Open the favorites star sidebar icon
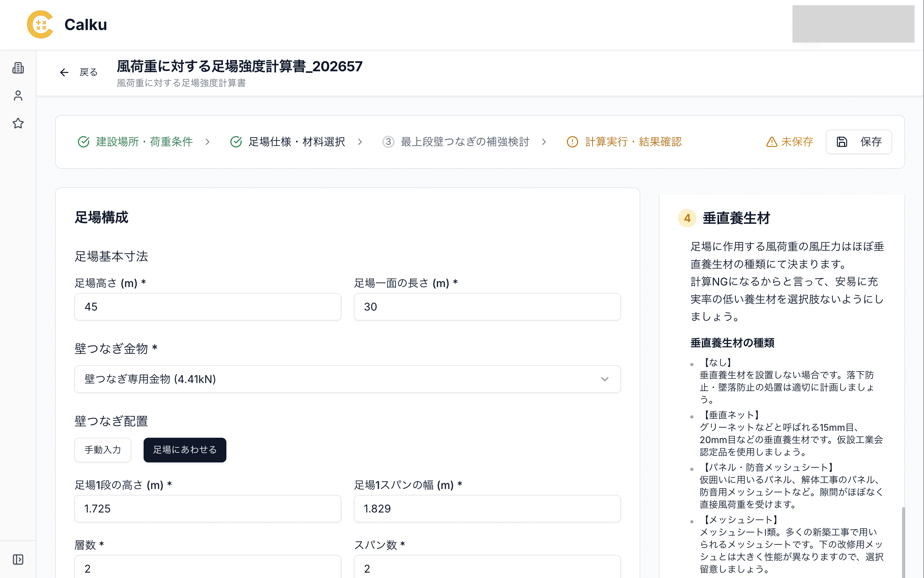This screenshot has width=924, height=578. click(x=18, y=123)
